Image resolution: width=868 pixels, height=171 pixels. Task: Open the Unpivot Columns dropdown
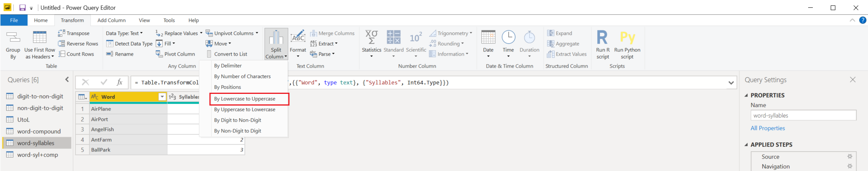[232, 33]
